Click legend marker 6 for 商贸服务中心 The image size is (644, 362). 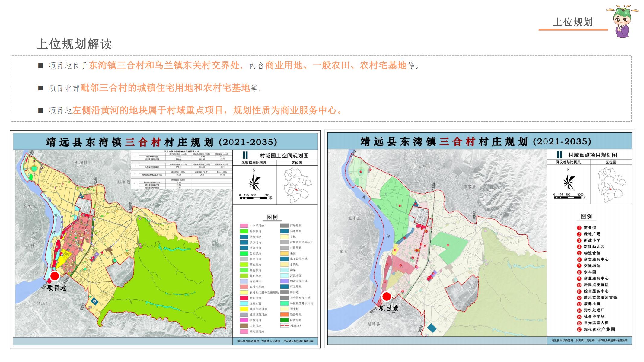[579, 259]
